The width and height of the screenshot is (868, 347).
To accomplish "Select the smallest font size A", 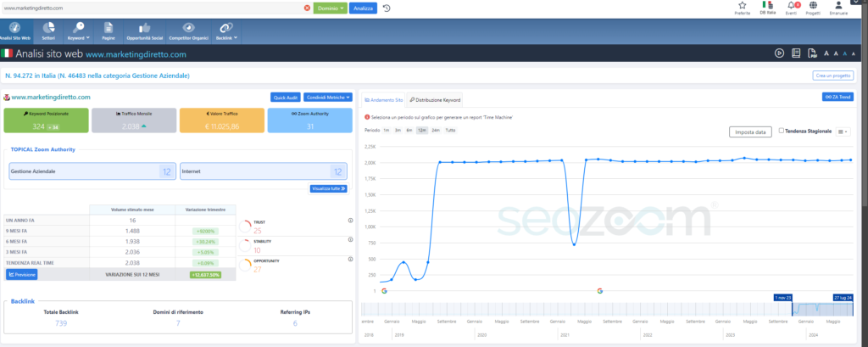I will point(854,53).
